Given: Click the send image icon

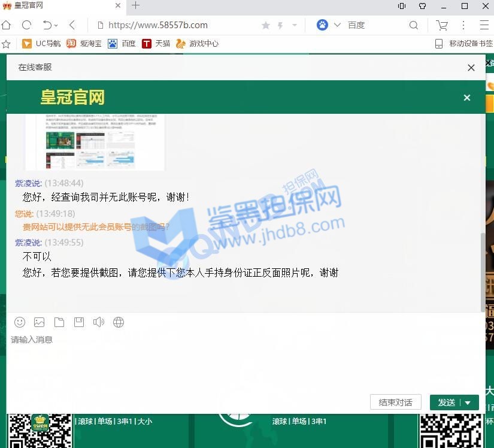Looking at the screenshot, I should [40, 322].
